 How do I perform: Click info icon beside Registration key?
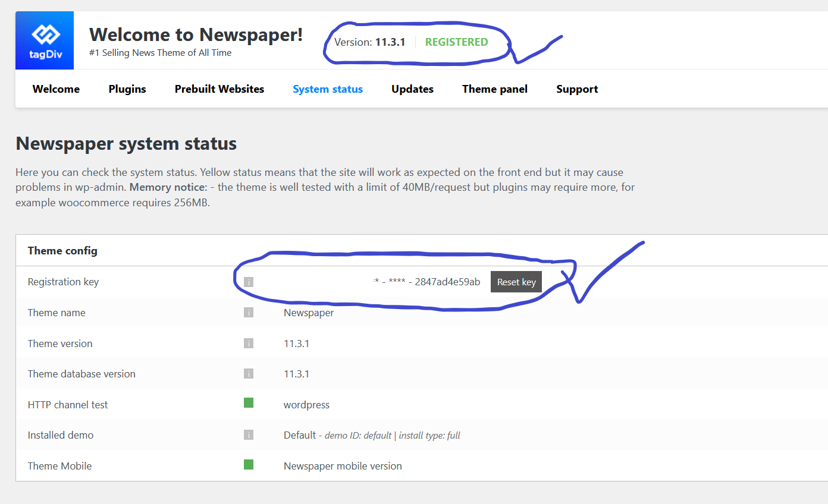tap(249, 282)
